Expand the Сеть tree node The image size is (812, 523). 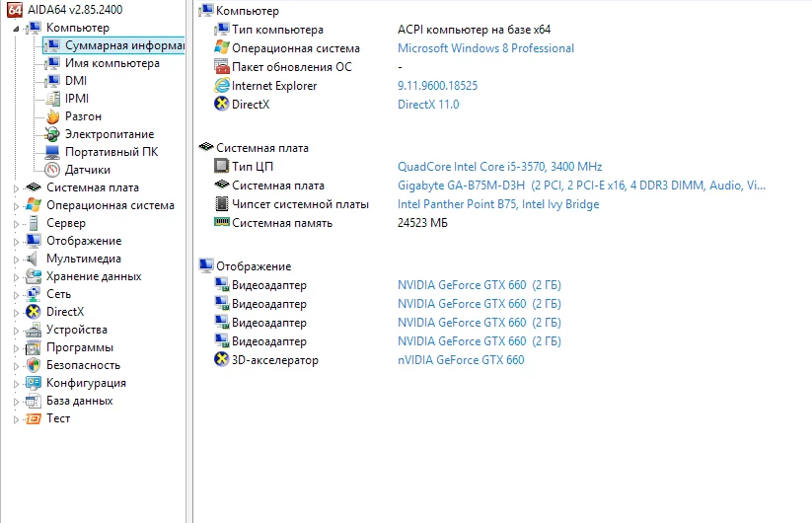(x=16, y=295)
